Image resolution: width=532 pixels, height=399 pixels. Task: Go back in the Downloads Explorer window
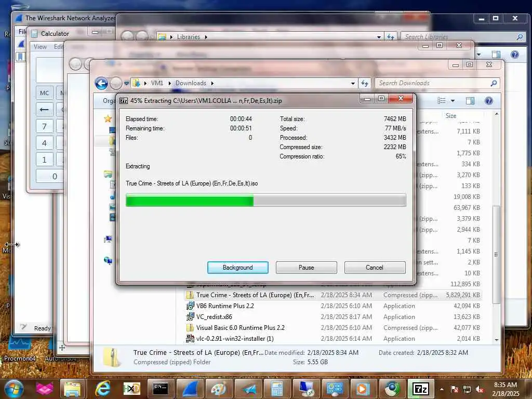[101, 83]
